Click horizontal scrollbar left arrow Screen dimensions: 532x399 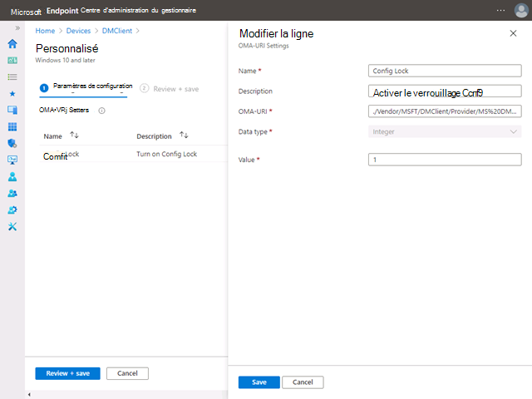(29, 395)
